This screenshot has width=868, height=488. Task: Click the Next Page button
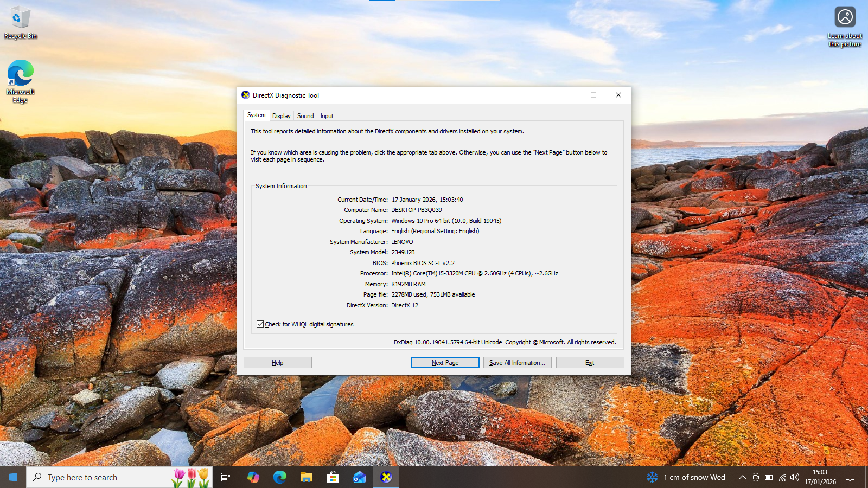coord(445,363)
